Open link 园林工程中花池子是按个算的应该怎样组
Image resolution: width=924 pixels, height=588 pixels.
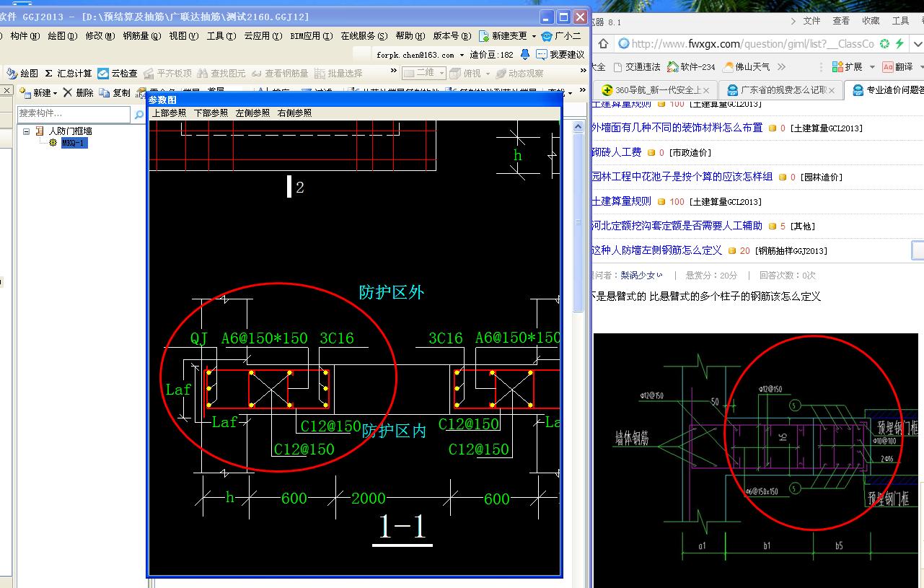click(682, 176)
